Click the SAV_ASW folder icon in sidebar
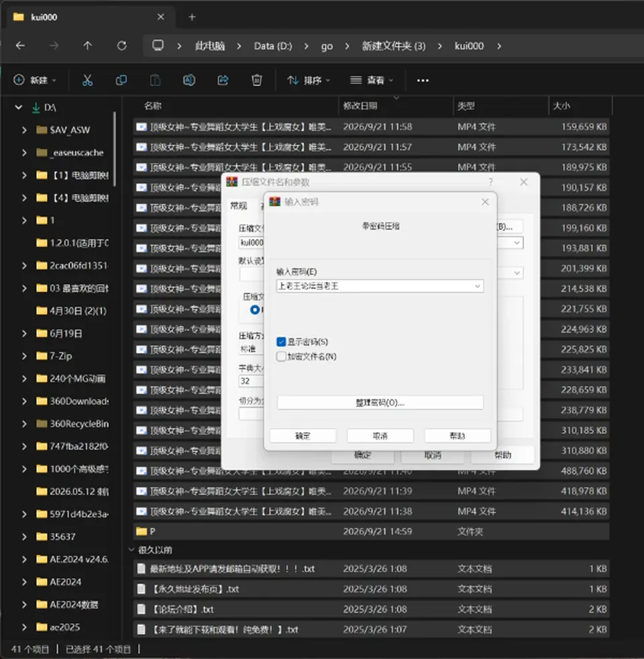This screenshot has width=644, height=659. click(42, 130)
